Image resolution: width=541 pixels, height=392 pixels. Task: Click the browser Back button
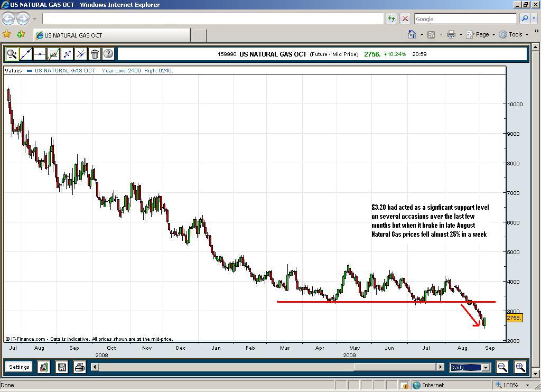pyautogui.click(x=8, y=19)
